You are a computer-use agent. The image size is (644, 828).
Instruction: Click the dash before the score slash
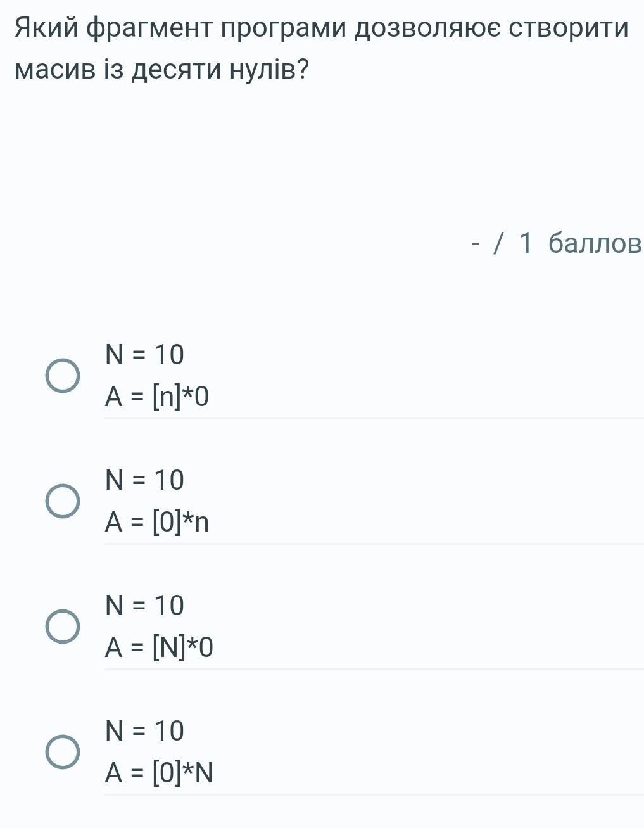click(x=476, y=243)
